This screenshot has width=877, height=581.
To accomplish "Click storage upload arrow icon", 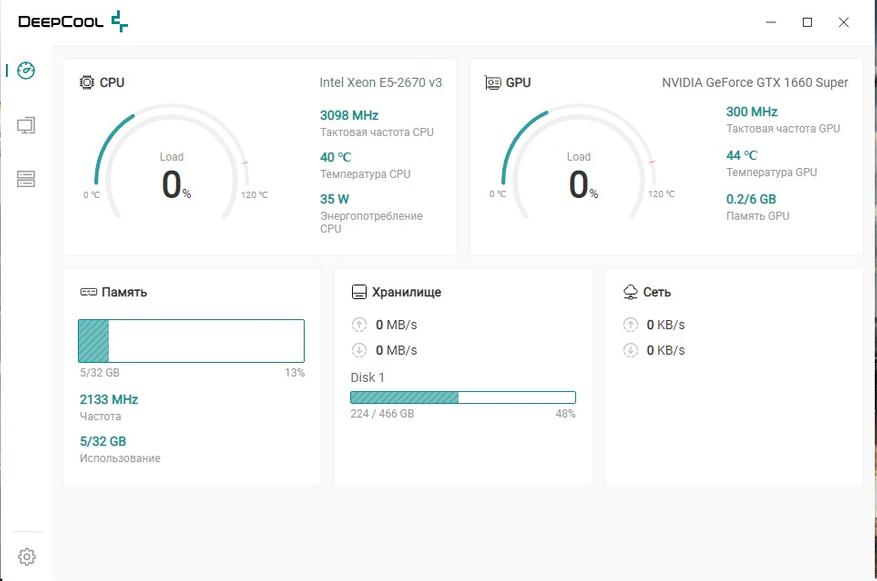I will tap(359, 324).
